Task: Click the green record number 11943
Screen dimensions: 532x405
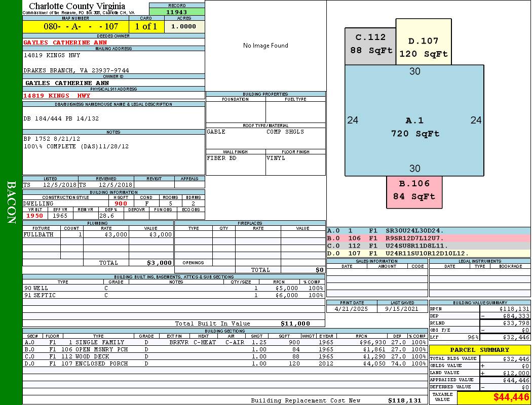Action: pos(177,12)
